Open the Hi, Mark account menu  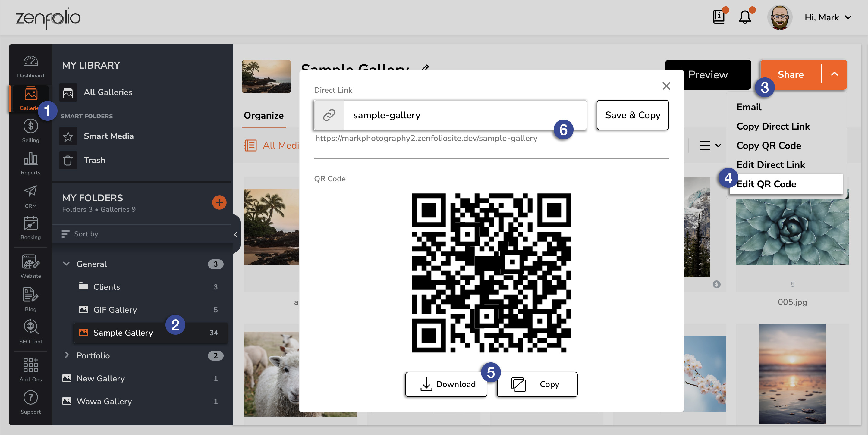(x=828, y=17)
